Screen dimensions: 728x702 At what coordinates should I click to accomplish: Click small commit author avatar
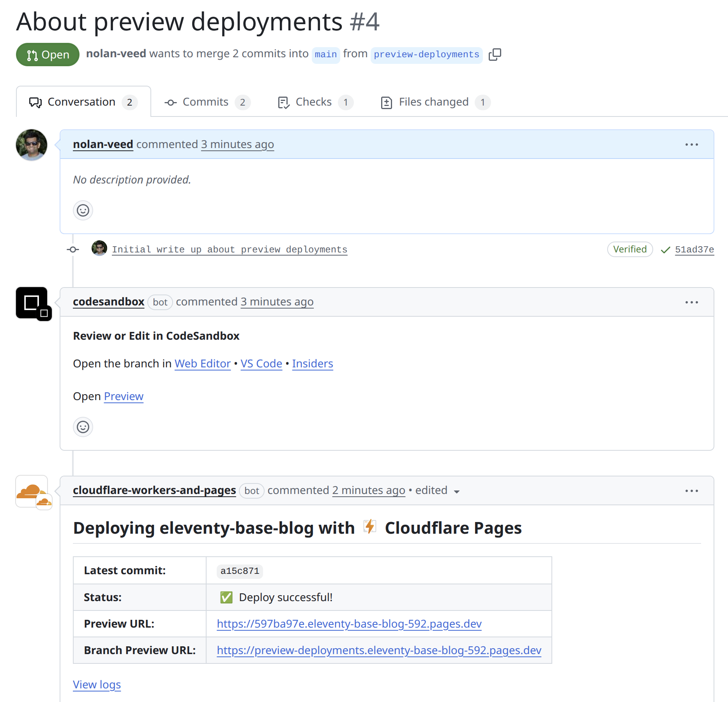tap(99, 249)
